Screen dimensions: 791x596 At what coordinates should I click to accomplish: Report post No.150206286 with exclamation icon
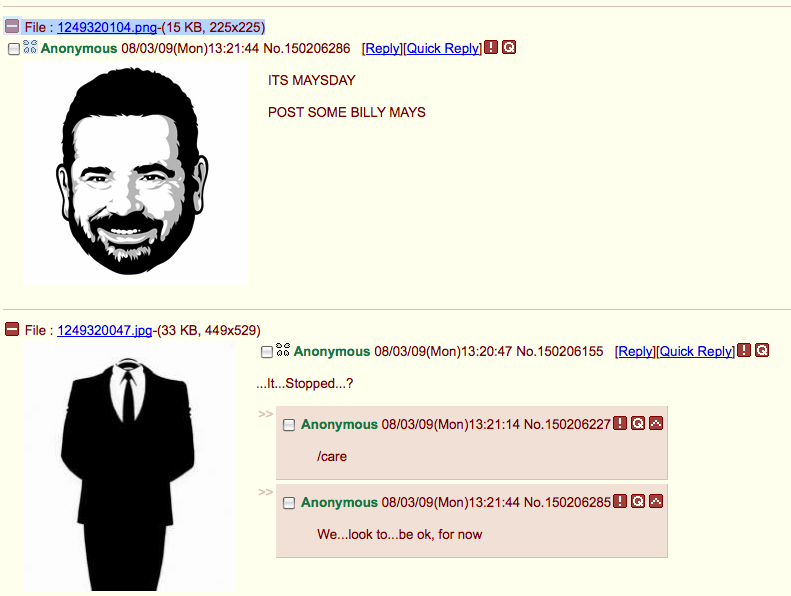[x=491, y=47]
